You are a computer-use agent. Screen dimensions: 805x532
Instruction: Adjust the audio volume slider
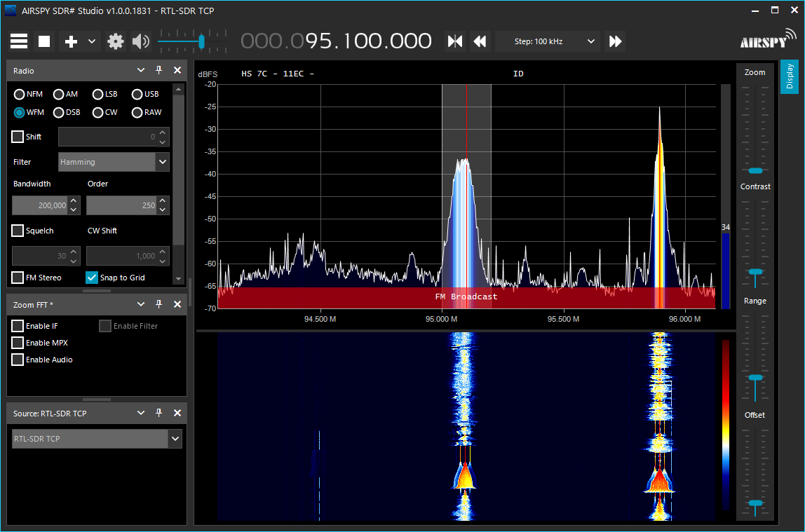point(201,41)
